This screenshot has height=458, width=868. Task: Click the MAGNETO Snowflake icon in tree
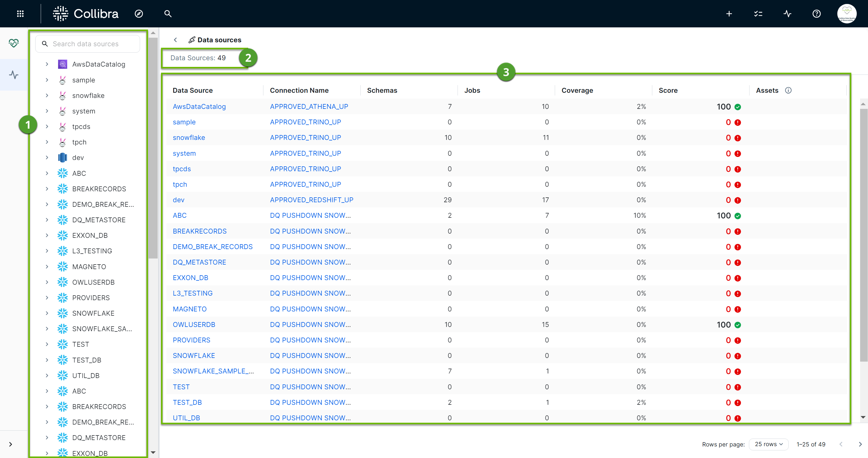[x=63, y=266]
